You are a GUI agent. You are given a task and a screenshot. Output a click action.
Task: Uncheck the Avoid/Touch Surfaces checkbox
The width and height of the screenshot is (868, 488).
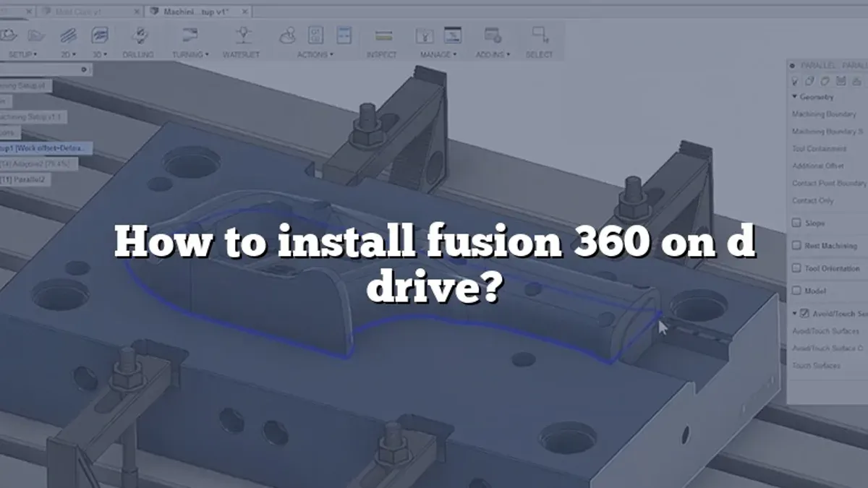click(x=804, y=314)
